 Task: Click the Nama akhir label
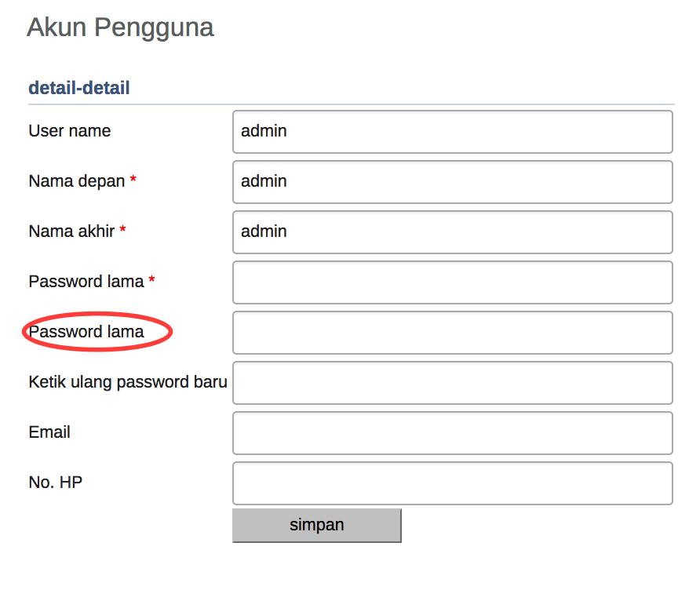[x=71, y=231]
